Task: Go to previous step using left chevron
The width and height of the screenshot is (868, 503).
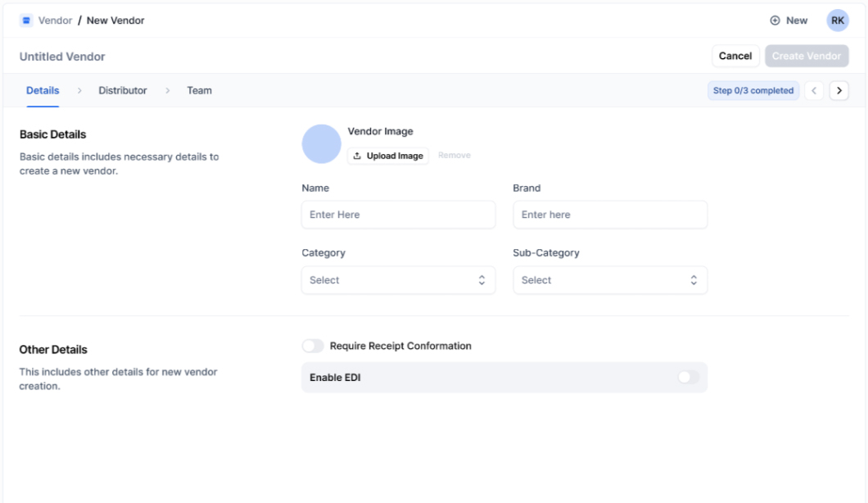Action: tap(815, 91)
